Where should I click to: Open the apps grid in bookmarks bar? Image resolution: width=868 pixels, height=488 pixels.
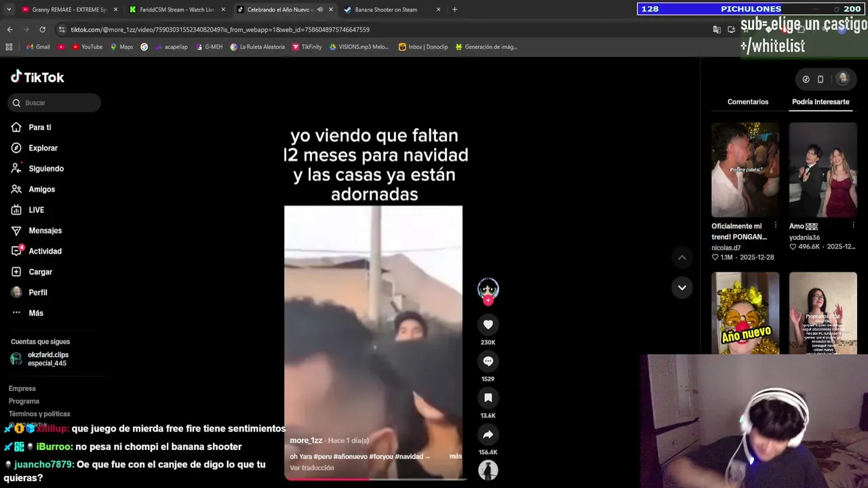coord(9,47)
